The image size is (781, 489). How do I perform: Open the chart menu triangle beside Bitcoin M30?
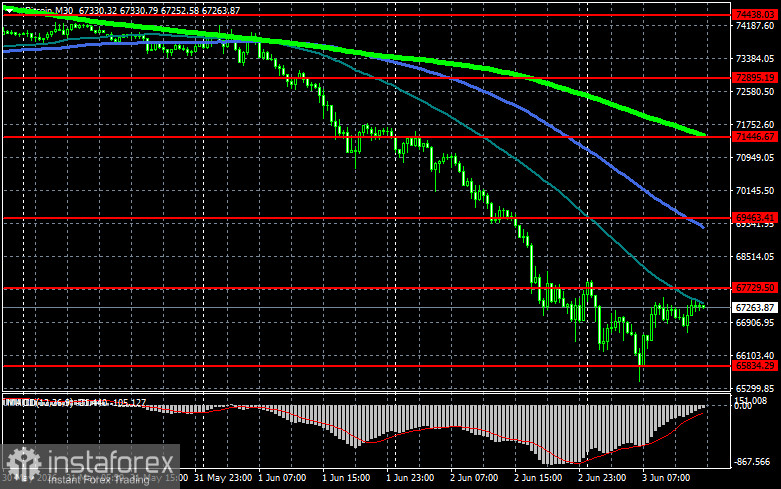point(9,10)
